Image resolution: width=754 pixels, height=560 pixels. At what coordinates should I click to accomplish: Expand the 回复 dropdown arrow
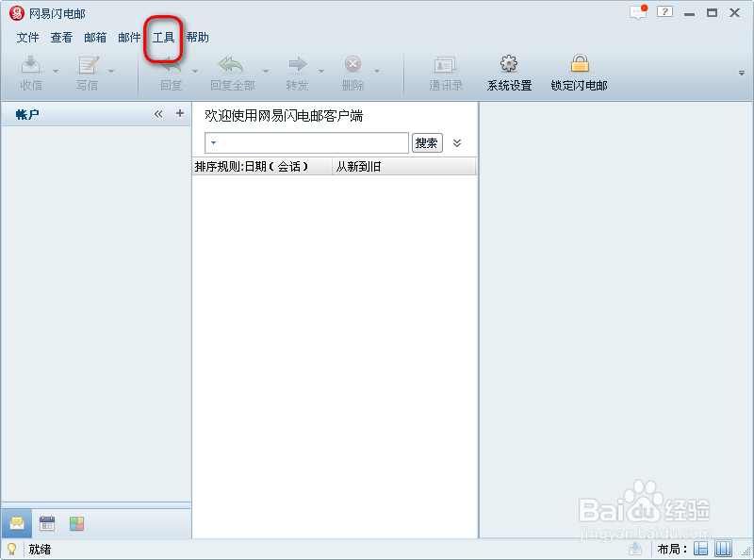coord(195,72)
